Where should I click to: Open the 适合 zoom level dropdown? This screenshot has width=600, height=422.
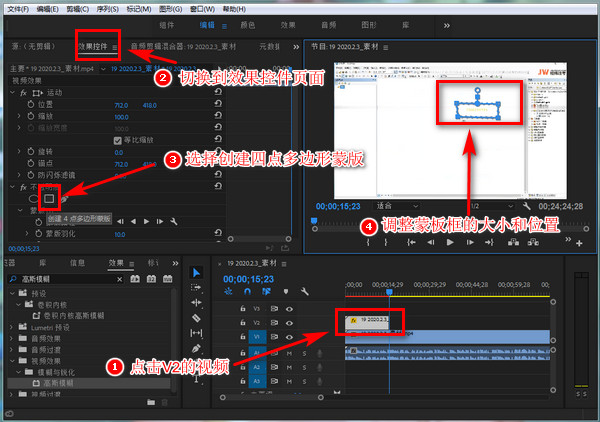click(397, 206)
